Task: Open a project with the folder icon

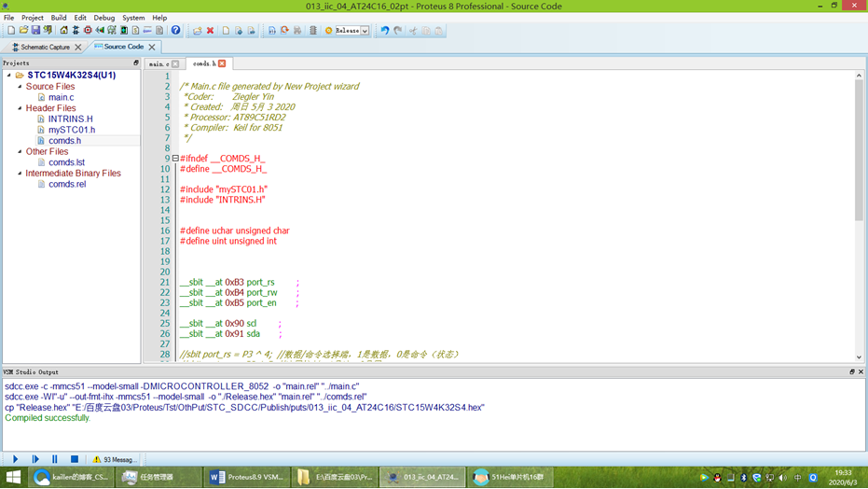Action: [23, 31]
